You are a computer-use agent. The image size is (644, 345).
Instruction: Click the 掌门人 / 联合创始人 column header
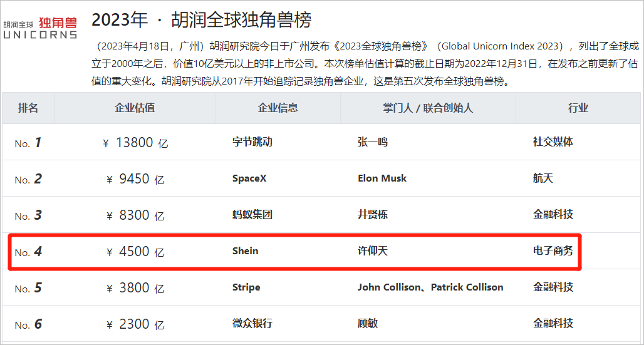(428, 108)
